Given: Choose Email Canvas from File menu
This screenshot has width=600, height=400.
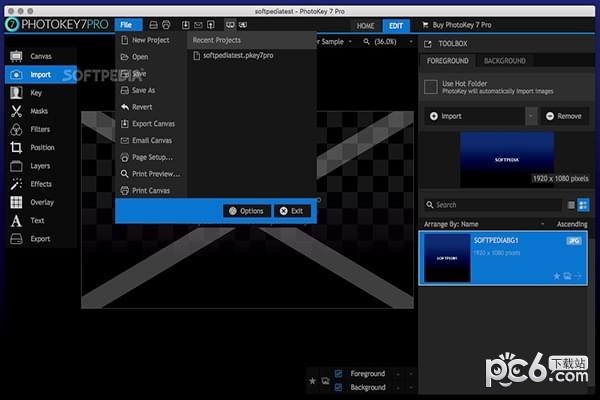Looking at the screenshot, I should pos(151,140).
